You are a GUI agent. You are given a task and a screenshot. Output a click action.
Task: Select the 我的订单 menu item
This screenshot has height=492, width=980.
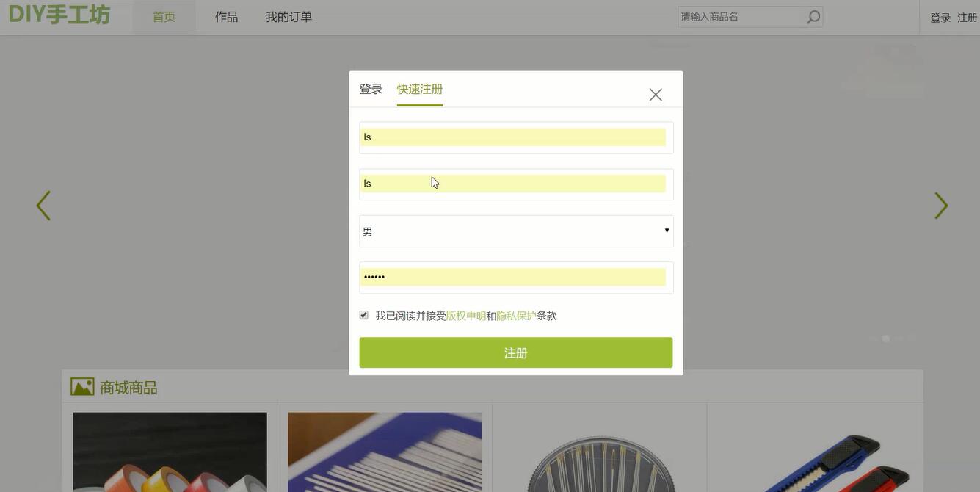tap(288, 16)
